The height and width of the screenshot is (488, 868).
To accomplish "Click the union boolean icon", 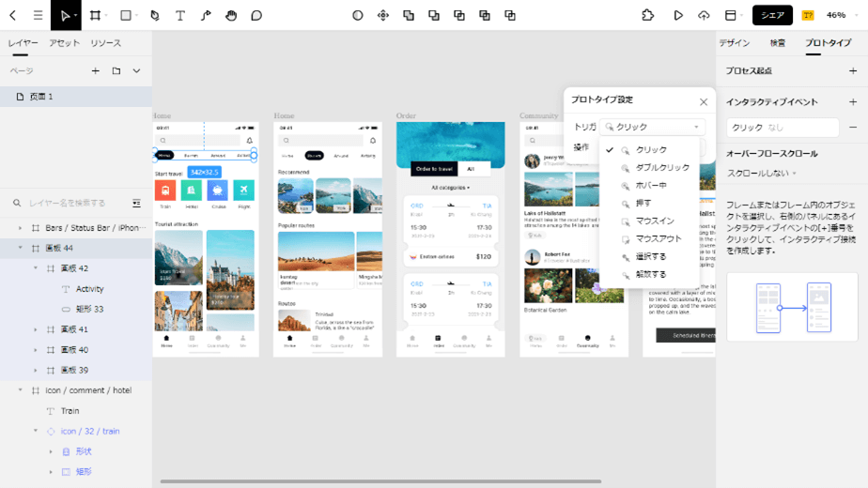I will (409, 16).
